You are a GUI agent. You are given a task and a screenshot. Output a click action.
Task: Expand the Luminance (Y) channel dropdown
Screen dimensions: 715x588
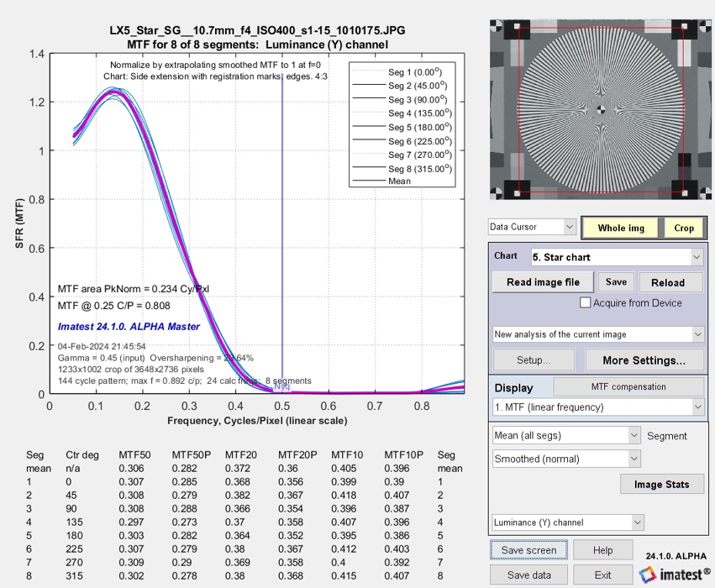(568, 522)
